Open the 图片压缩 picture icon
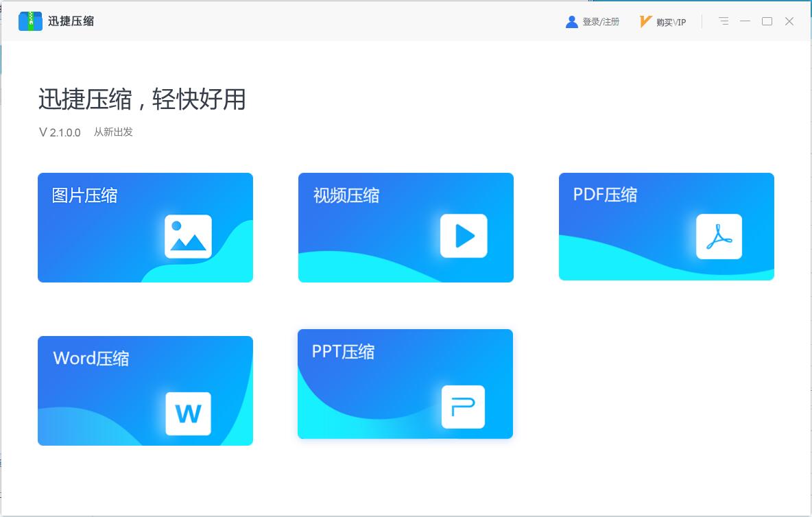Image resolution: width=812 pixels, height=517 pixels. (x=188, y=237)
